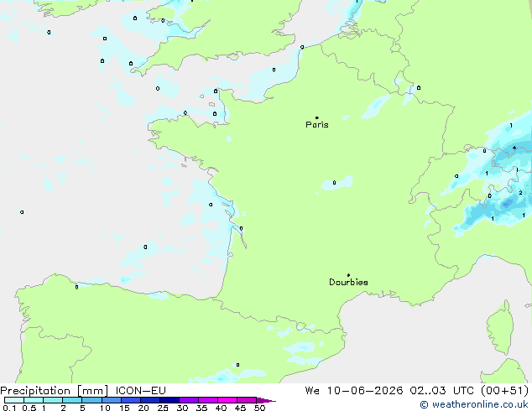This screenshot has width=532, height=411.
Task: Select the 30–35 mm purple legend swatch
Action: tap(188, 400)
